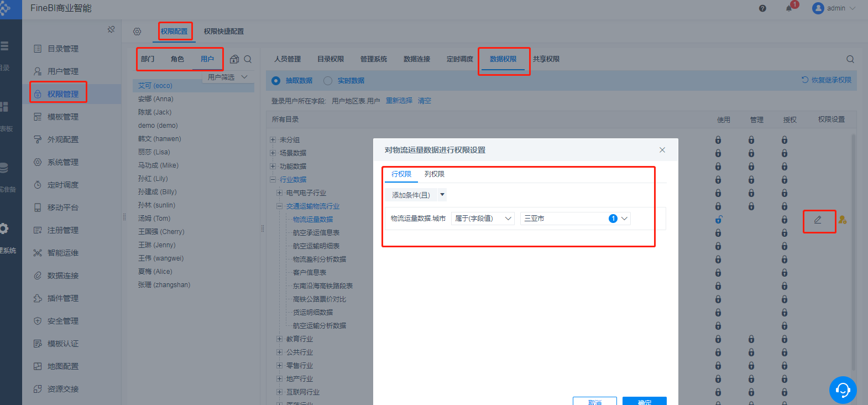Open 权限管理 in the sidebar menu
Screen dimensions: 868x405
[x=63, y=94]
